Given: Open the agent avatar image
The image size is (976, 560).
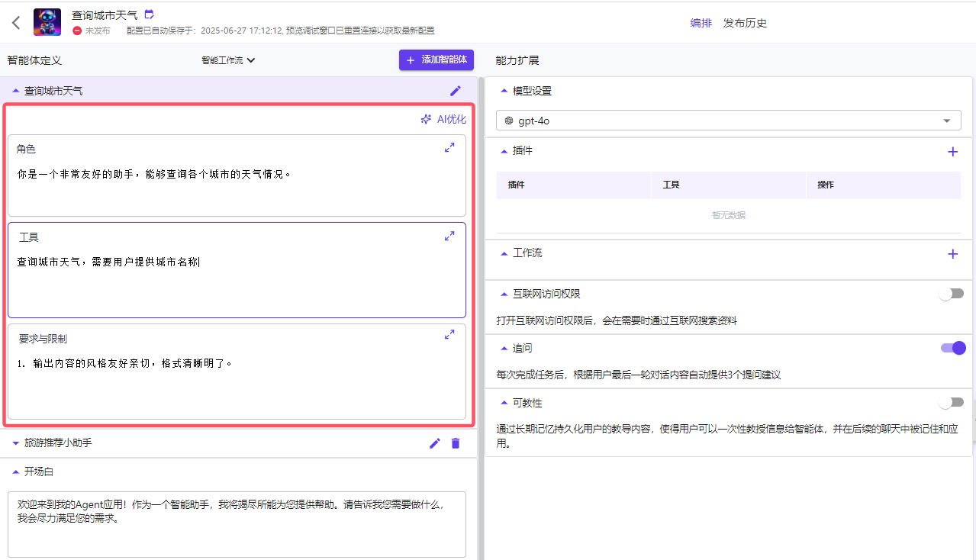Looking at the screenshot, I should pyautogui.click(x=47, y=22).
